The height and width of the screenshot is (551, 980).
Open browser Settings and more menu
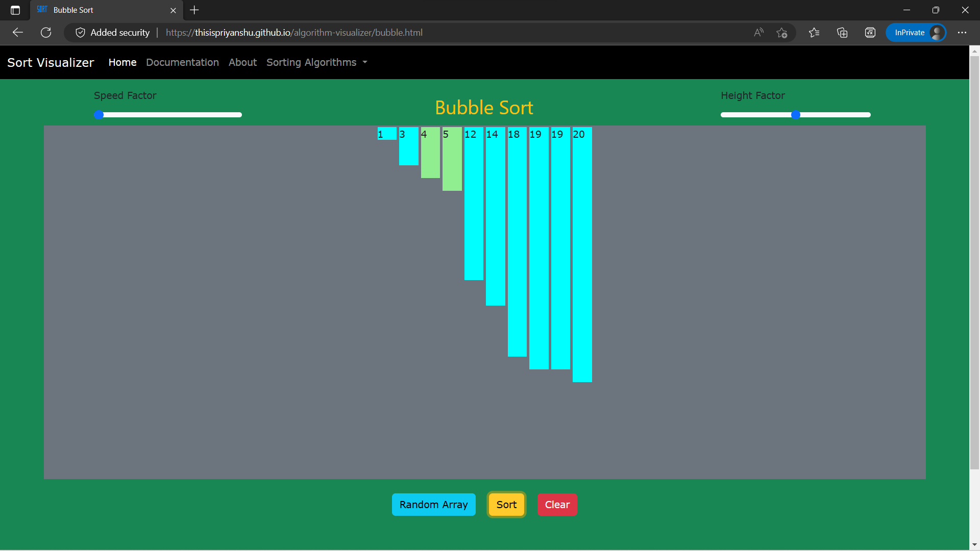(x=962, y=33)
